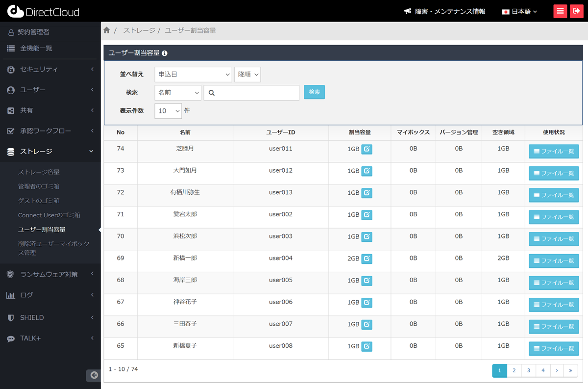Click the 名前 column header
The image size is (588, 389).
click(x=185, y=132)
